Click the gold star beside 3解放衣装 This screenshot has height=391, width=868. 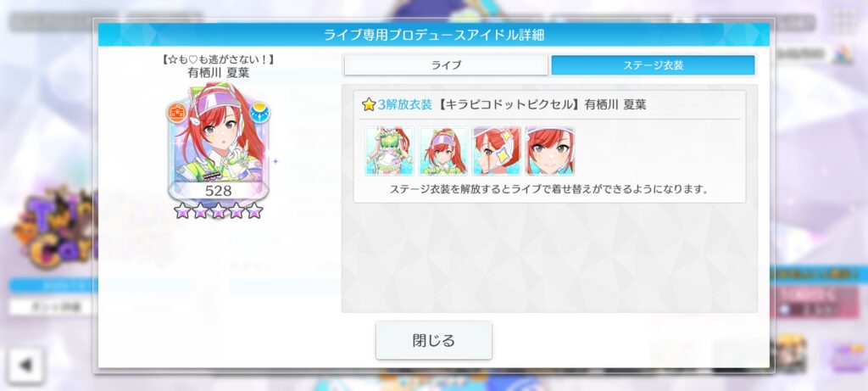pyautogui.click(x=369, y=104)
